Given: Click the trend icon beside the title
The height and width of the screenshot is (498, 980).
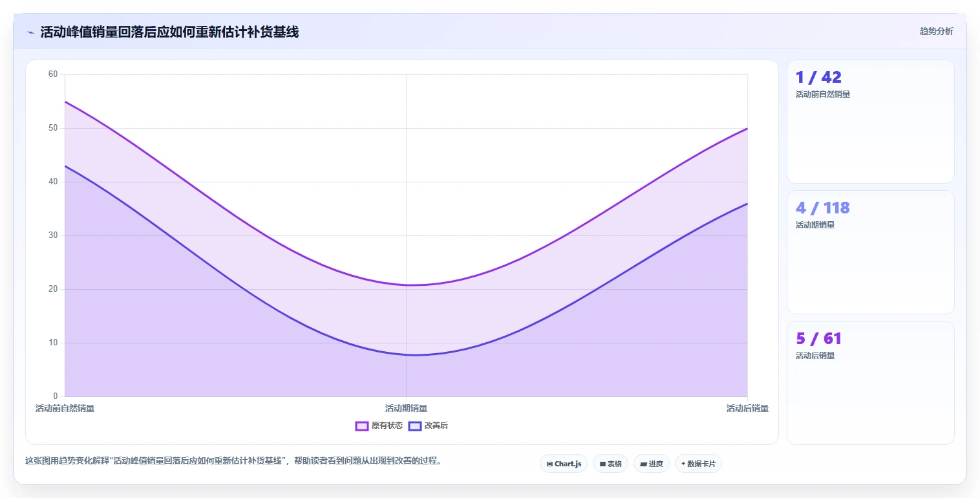Looking at the screenshot, I should click(x=30, y=32).
